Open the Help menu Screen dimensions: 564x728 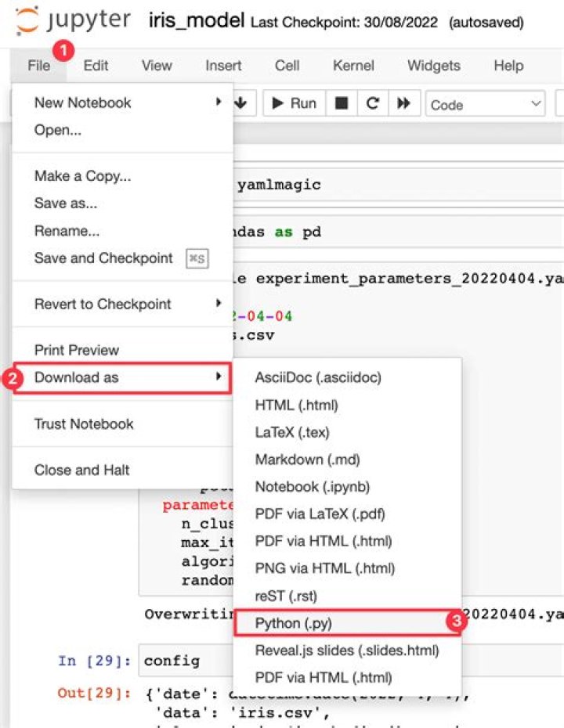pos(508,66)
